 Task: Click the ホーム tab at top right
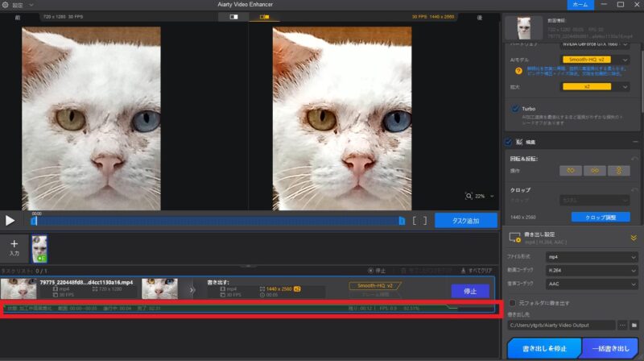click(x=579, y=5)
